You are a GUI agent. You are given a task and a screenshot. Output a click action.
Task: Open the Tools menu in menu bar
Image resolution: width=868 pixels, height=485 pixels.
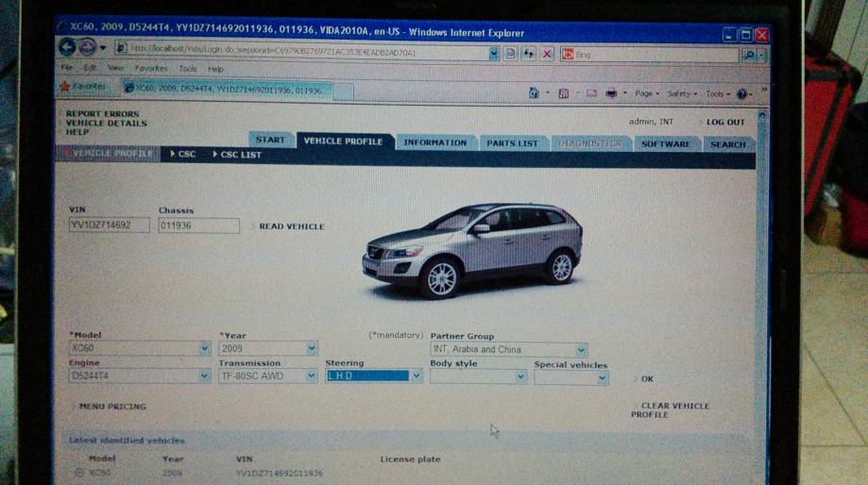[188, 69]
